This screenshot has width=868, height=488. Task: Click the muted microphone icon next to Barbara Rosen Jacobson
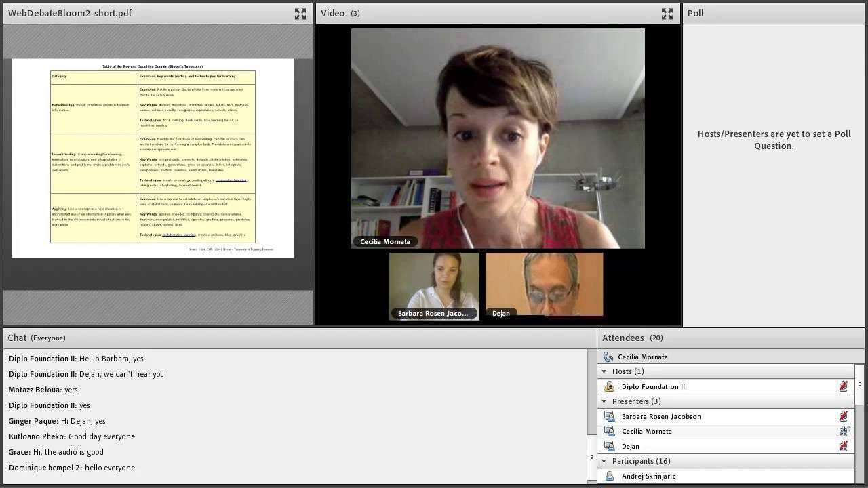(x=844, y=415)
